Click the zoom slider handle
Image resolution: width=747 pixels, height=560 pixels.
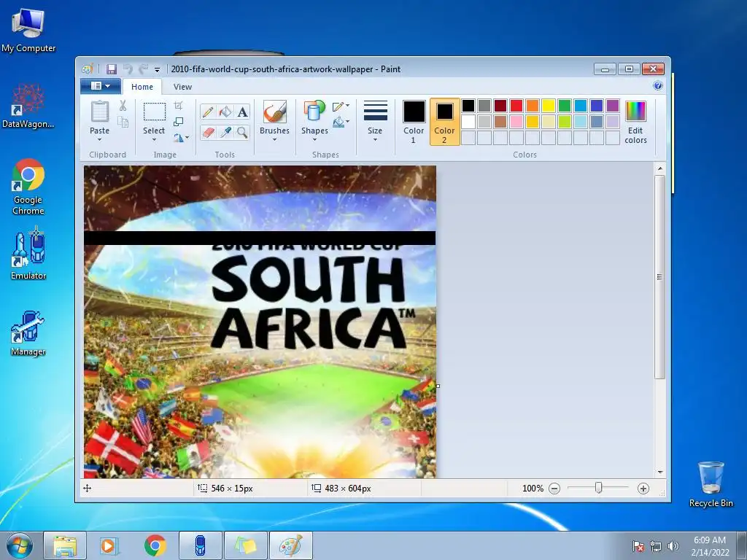[599, 488]
